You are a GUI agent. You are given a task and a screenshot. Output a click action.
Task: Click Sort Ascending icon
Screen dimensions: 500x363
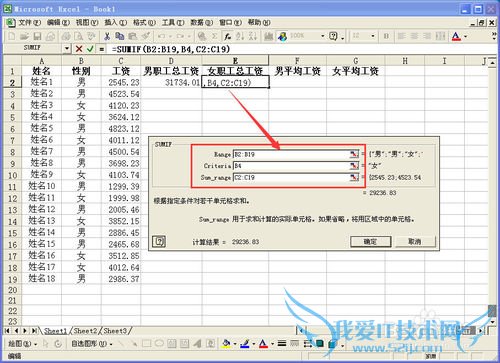coord(240,36)
